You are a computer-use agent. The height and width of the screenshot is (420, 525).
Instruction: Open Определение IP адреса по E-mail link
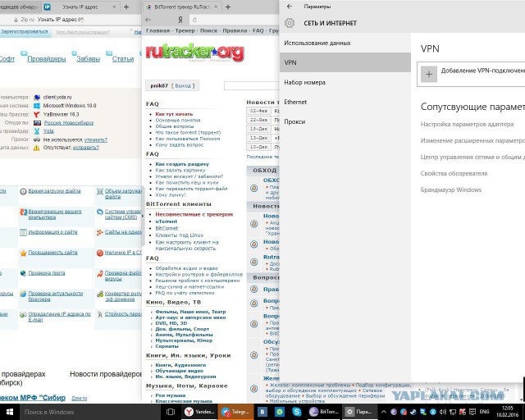[59, 317]
